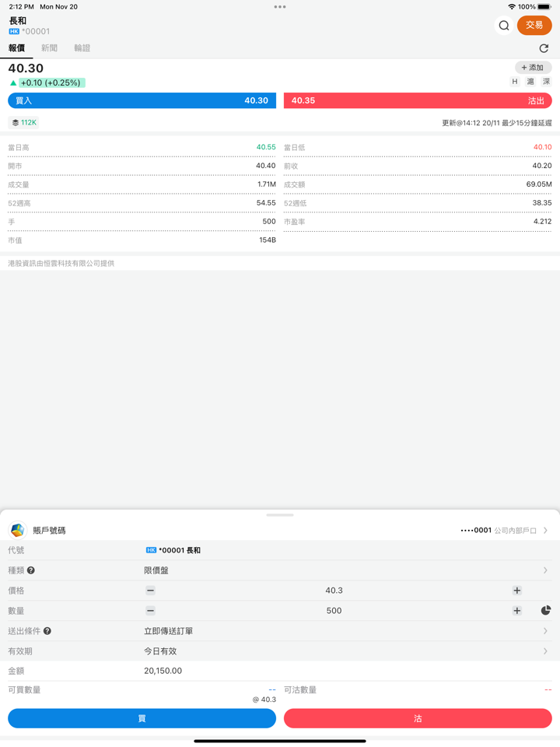Switch to the 輪證 tab

point(82,48)
